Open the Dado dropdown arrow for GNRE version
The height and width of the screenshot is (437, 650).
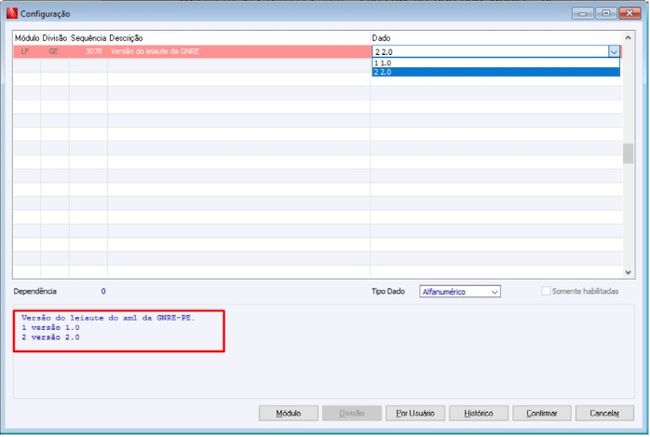tap(614, 51)
